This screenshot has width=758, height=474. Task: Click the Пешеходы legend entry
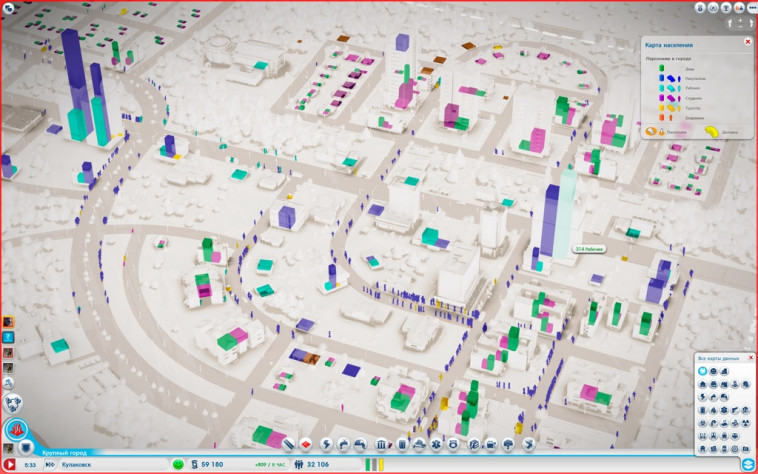click(x=666, y=131)
